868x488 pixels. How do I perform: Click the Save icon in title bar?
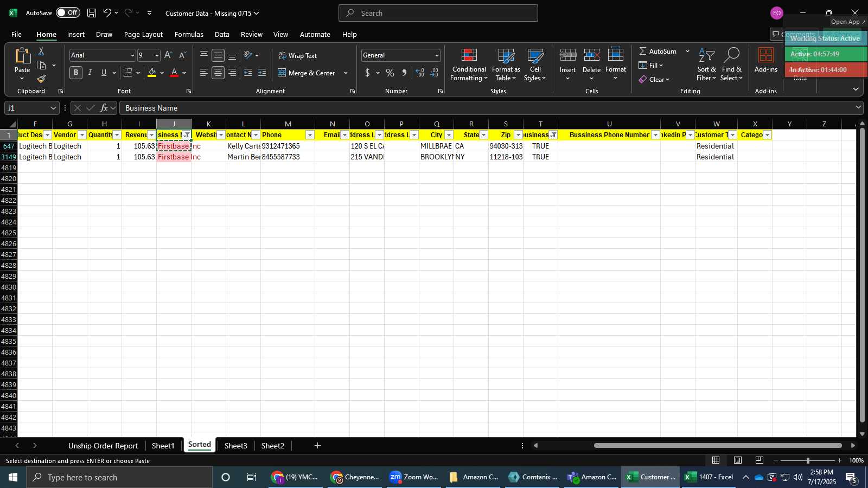coord(92,13)
